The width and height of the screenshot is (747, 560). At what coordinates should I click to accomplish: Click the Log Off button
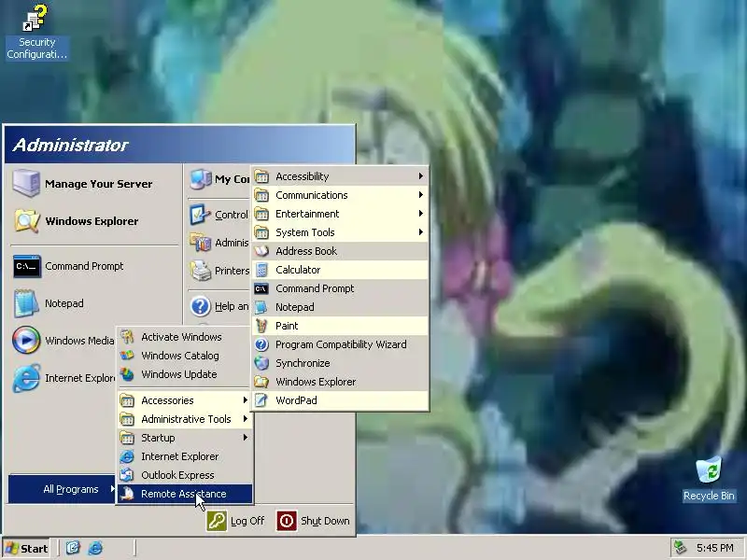tap(236, 521)
